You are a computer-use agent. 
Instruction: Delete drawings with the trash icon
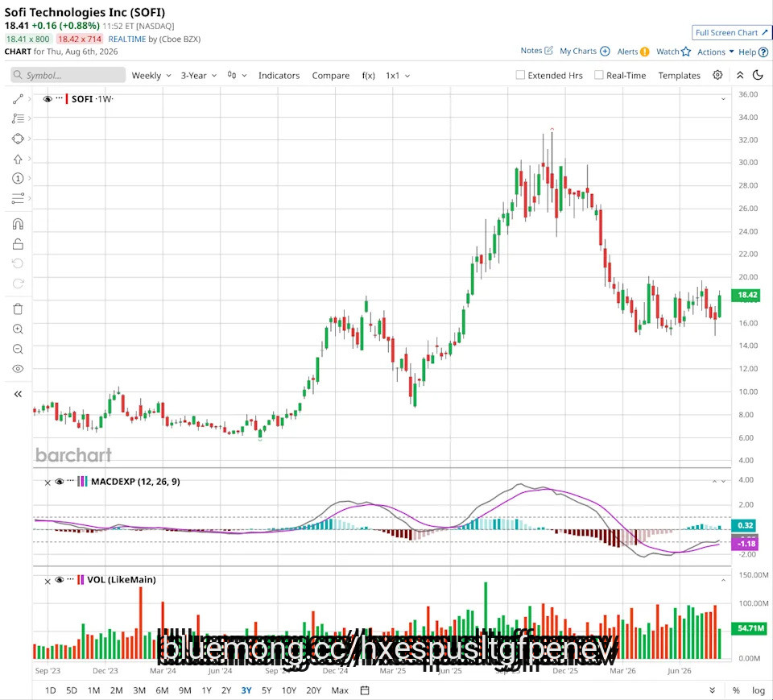pyautogui.click(x=18, y=309)
